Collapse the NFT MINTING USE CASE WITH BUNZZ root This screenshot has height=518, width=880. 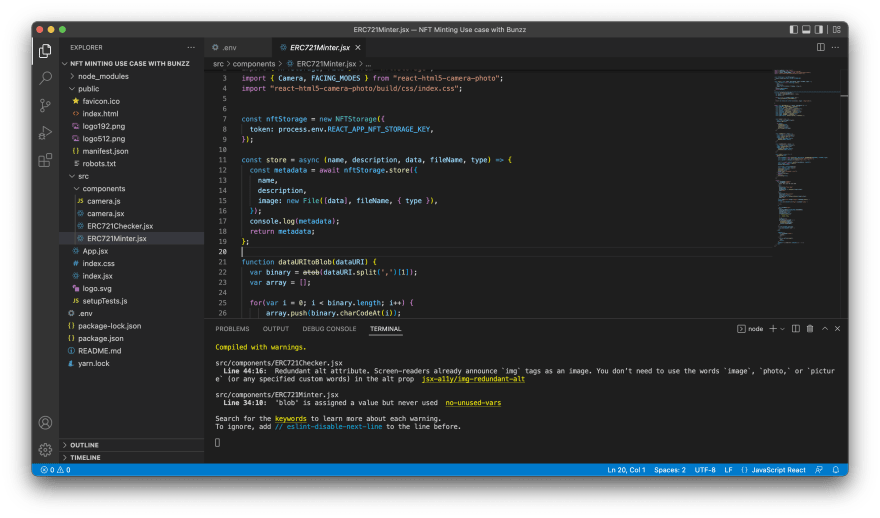point(131,63)
